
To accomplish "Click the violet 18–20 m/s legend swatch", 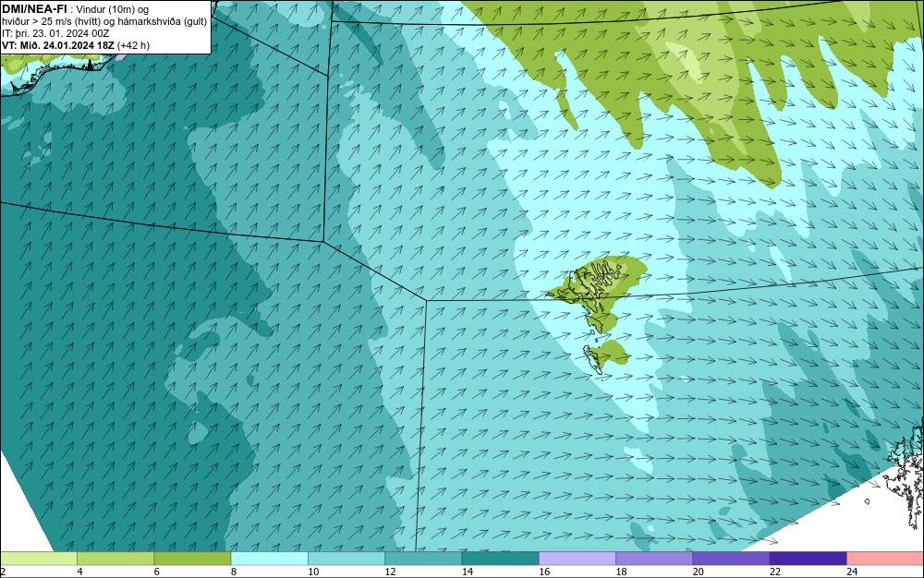I will [654, 558].
